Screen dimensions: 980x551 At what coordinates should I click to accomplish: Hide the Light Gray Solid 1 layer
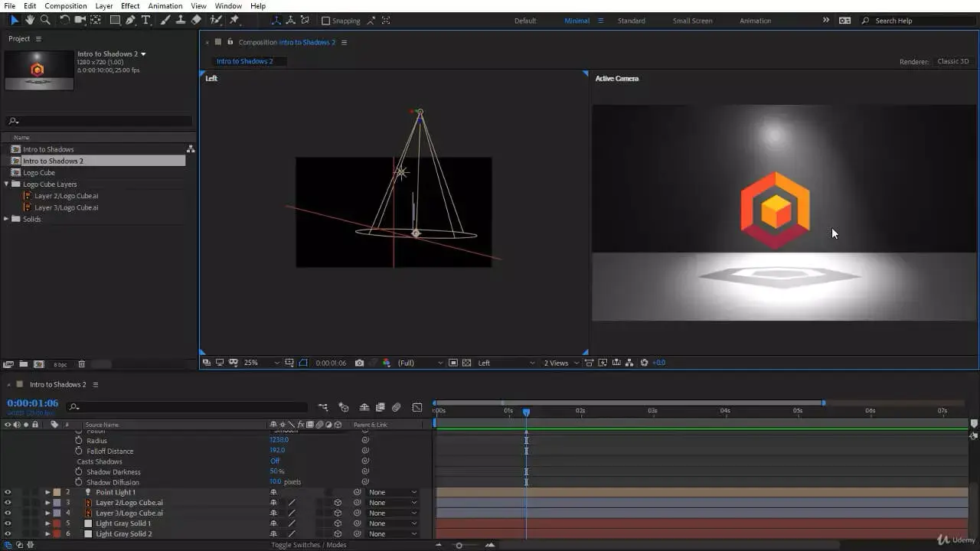8,523
